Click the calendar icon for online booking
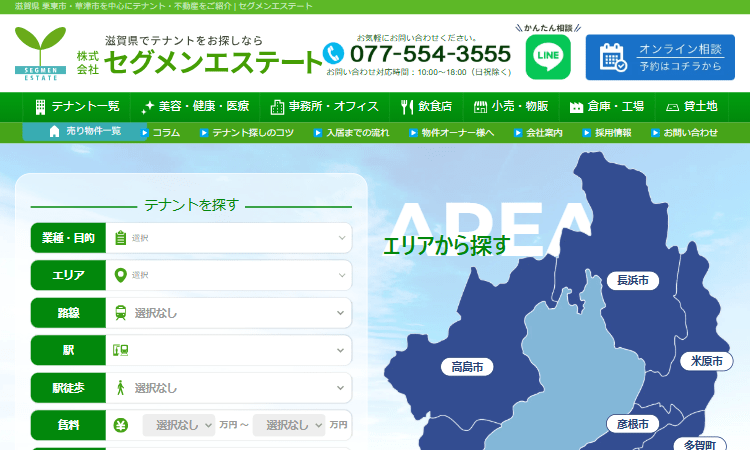The width and height of the screenshot is (750, 450). [x=613, y=57]
